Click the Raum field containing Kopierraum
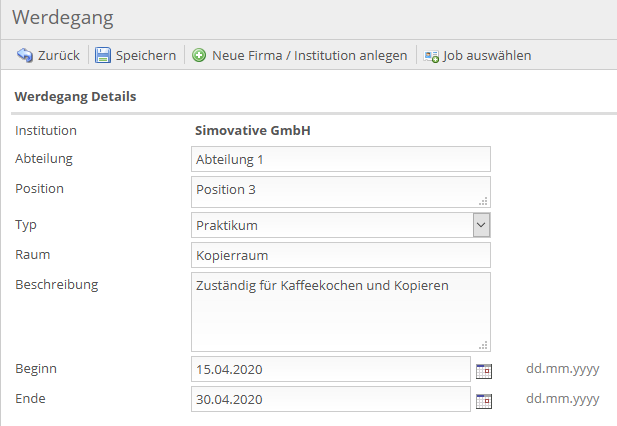 [x=341, y=255]
